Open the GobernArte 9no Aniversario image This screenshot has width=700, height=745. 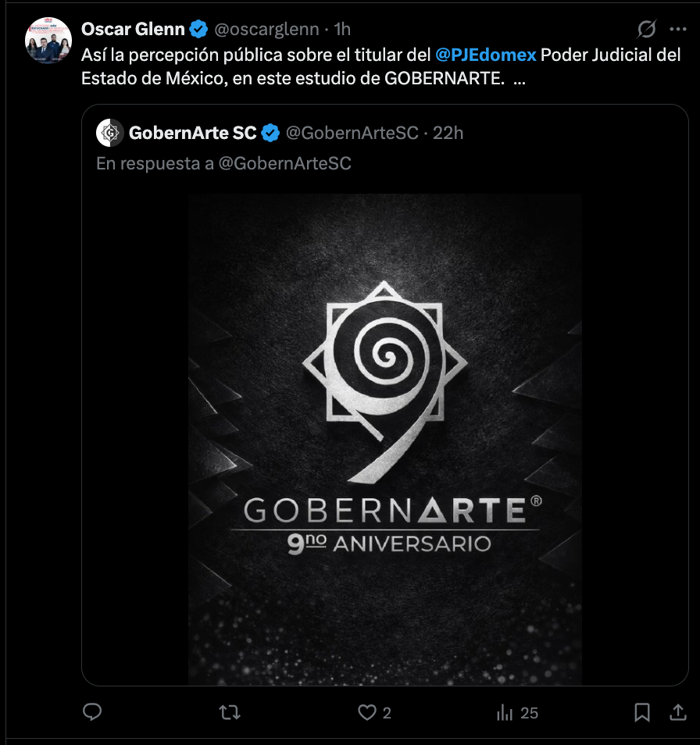(385, 439)
